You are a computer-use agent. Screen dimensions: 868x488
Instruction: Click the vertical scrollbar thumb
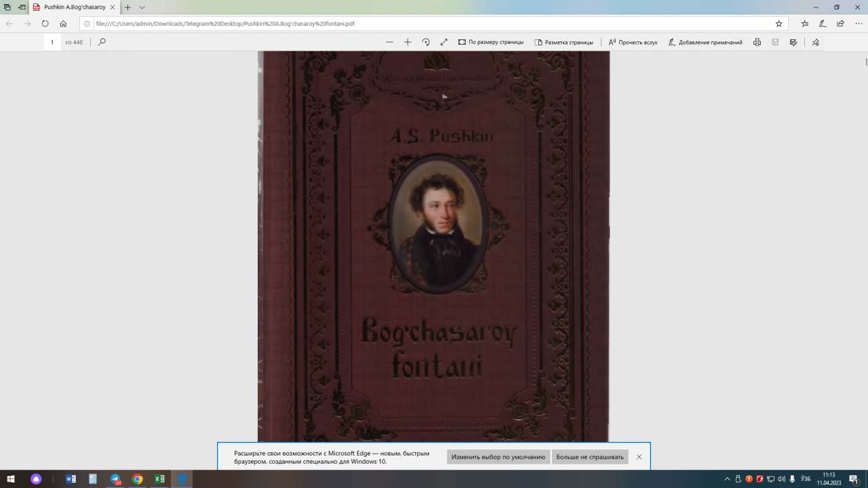click(x=866, y=61)
